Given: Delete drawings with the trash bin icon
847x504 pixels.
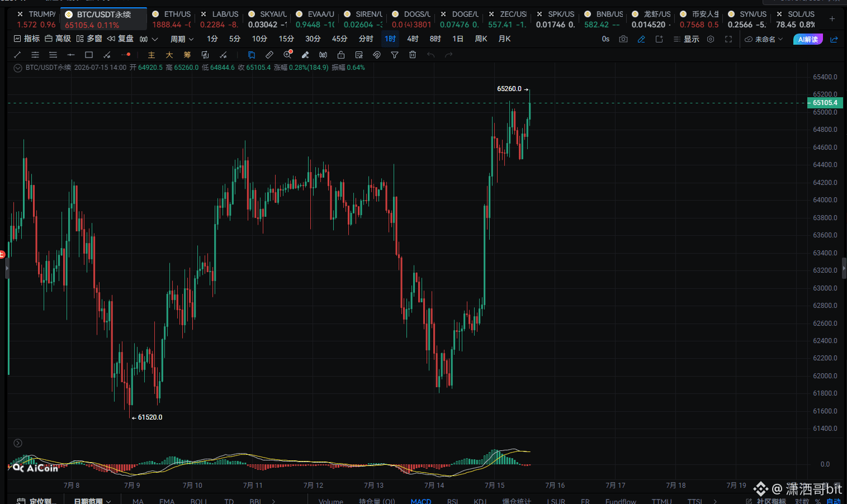Looking at the screenshot, I should (x=413, y=55).
